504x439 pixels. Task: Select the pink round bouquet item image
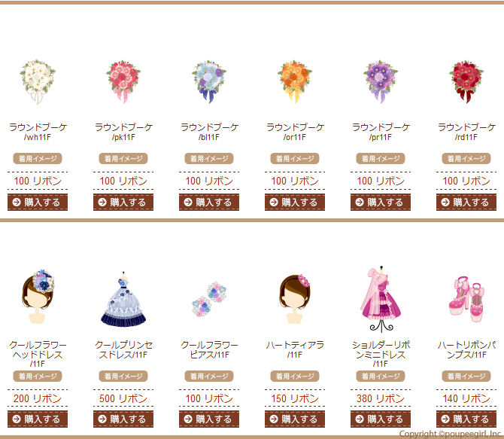pos(123,81)
